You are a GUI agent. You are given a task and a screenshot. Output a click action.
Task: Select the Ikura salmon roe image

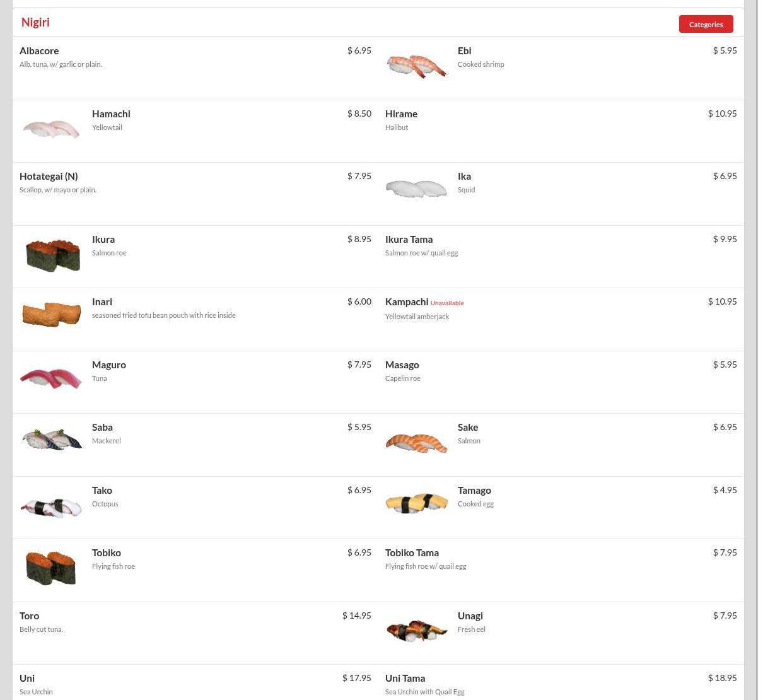click(51, 255)
